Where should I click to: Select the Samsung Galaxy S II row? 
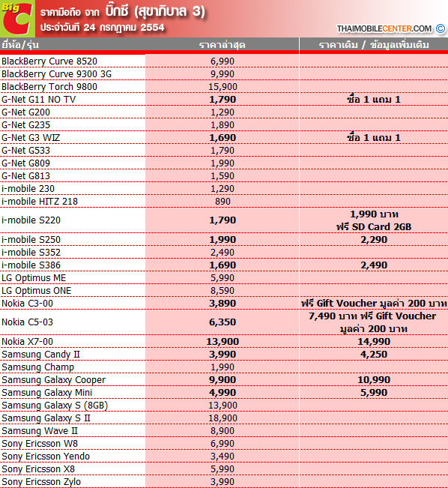(x=224, y=418)
